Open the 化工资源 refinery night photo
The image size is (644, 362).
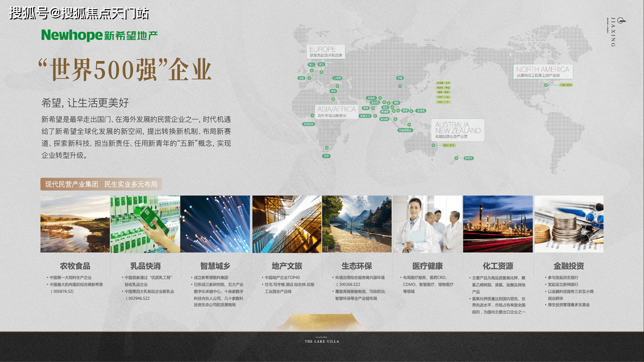498,224
